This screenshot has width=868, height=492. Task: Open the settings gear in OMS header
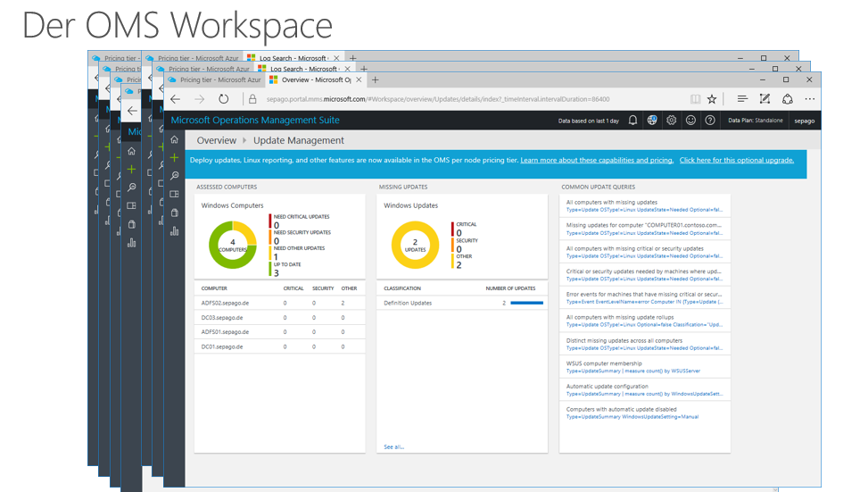click(672, 121)
